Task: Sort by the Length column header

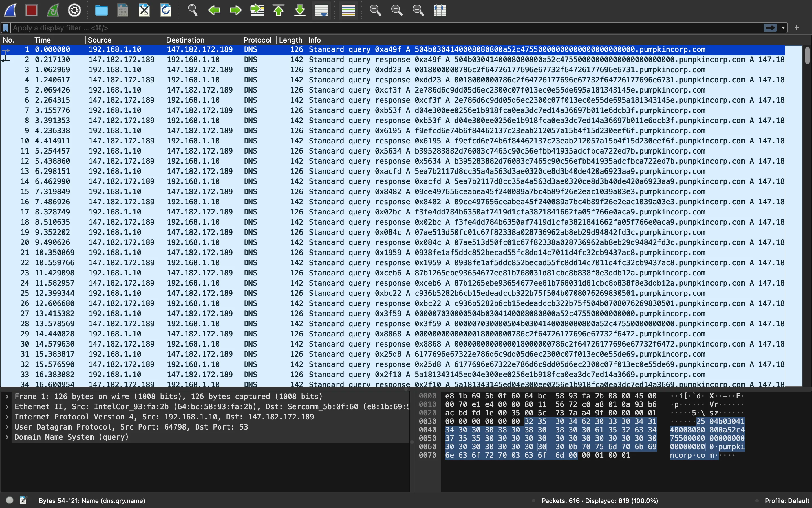Action: 291,40
